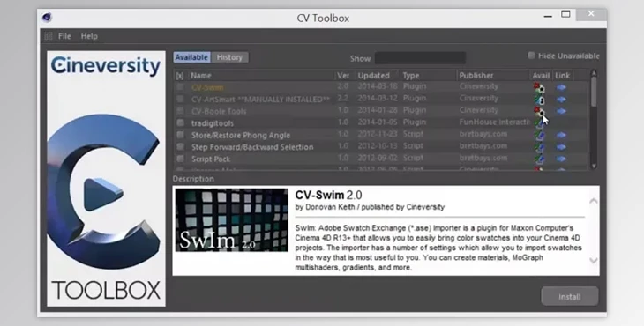644x326 pixels.
Task: Select Store/Restore Phong Angle row name
Action: click(241, 135)
